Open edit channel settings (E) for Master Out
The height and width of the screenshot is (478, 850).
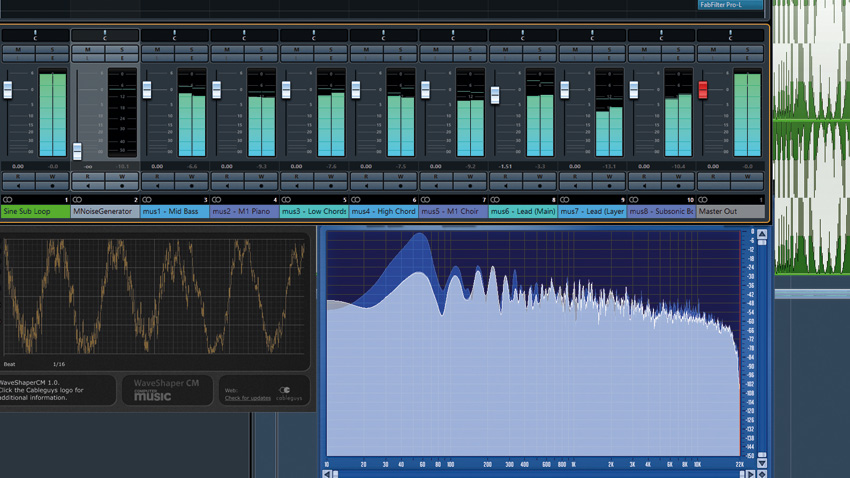pyautogui.click(x=747, y=57)
